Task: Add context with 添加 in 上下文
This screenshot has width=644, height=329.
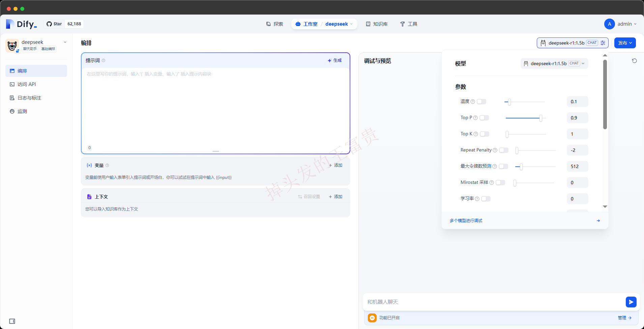Action: pyautogui.click(x=335, y=197)
